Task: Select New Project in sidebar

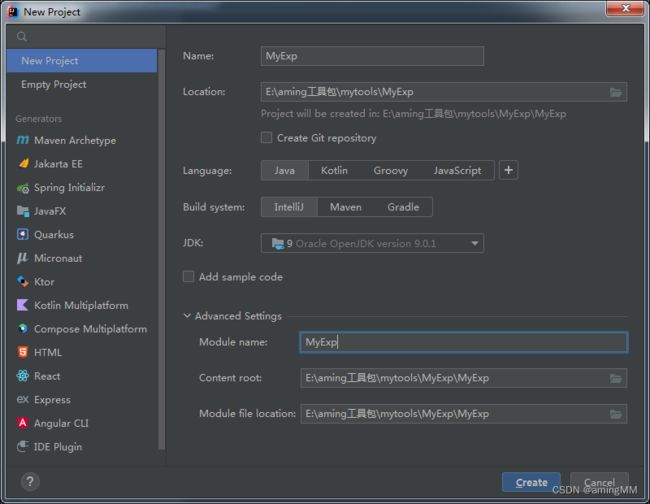Action: point(82,61)
